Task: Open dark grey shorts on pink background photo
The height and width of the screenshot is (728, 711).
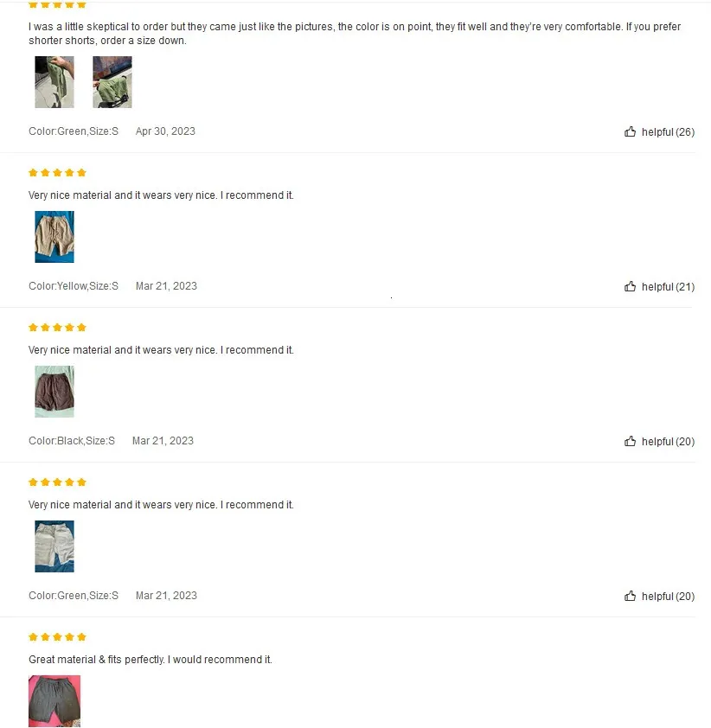Action: pyautogui.click(x=54, y=700)
